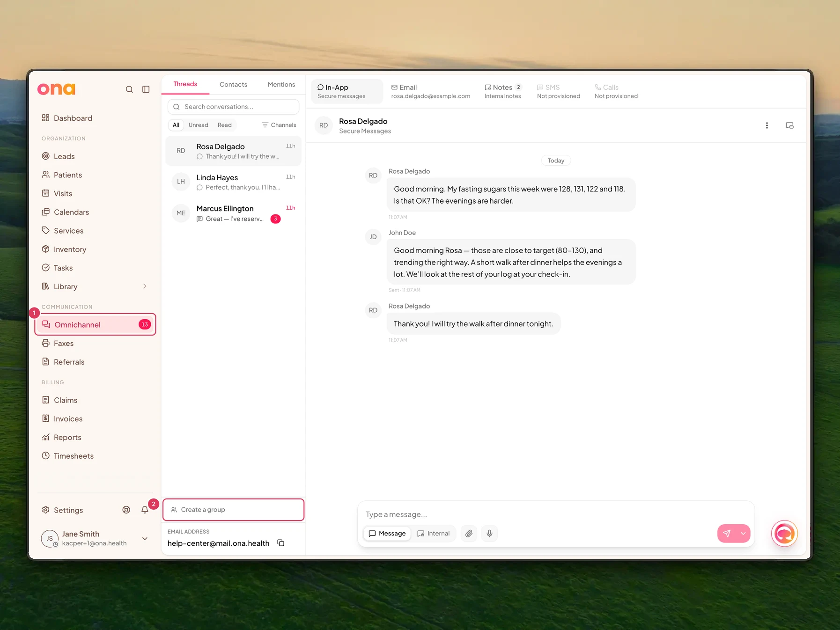The width and height of the screenshot is (840, 630).
Task: Click the RD avatar in conversation header
Action: point(324,125)
